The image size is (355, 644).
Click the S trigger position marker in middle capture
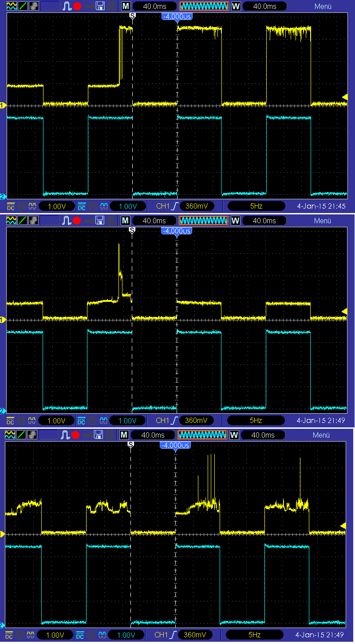point(132,230)
